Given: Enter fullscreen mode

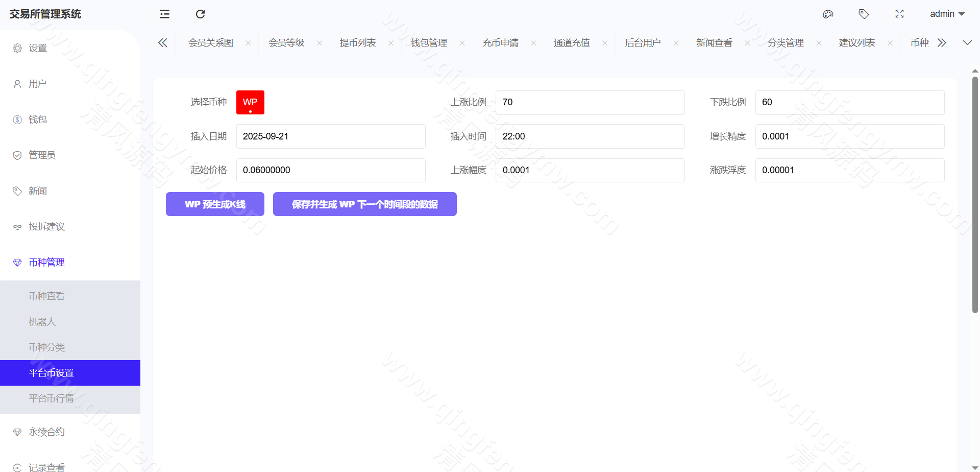Looking at the screenshot, I should (x=899, y=14).
